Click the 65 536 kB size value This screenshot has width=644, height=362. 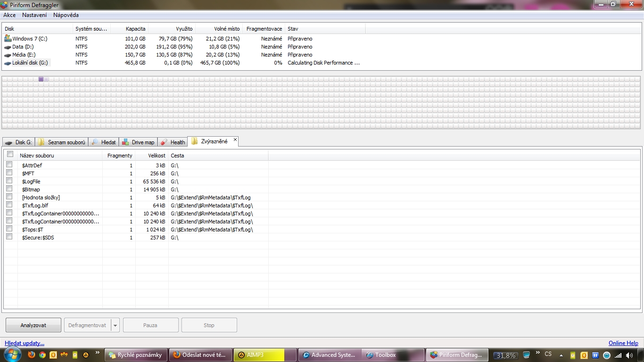click(x=154, y=181)
